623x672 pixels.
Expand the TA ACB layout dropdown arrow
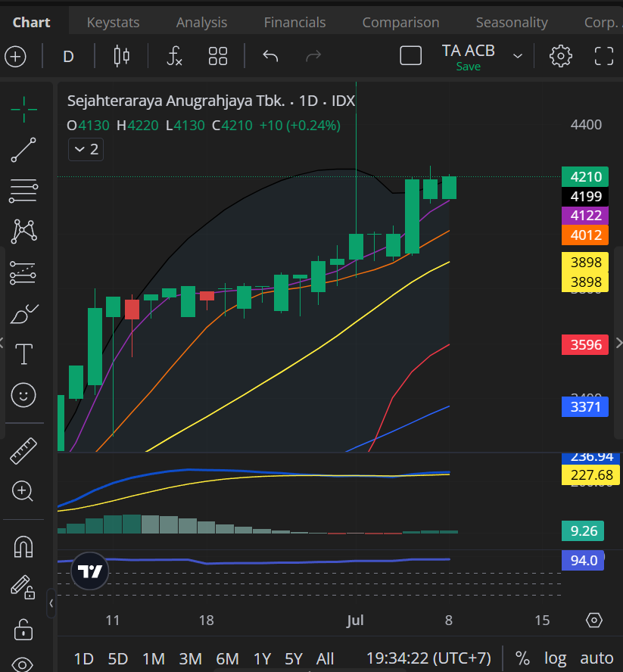tap(518, 56)
